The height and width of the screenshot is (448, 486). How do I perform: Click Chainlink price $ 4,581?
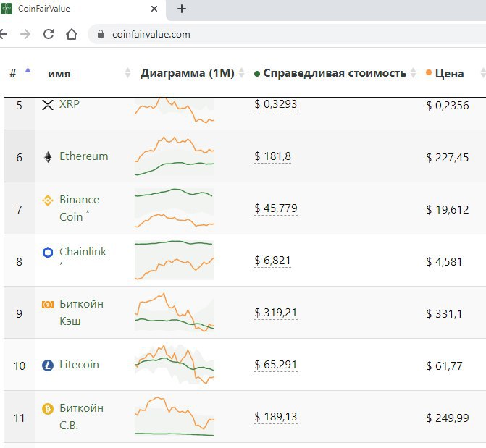pyautogui.click(x=444, y=261)
